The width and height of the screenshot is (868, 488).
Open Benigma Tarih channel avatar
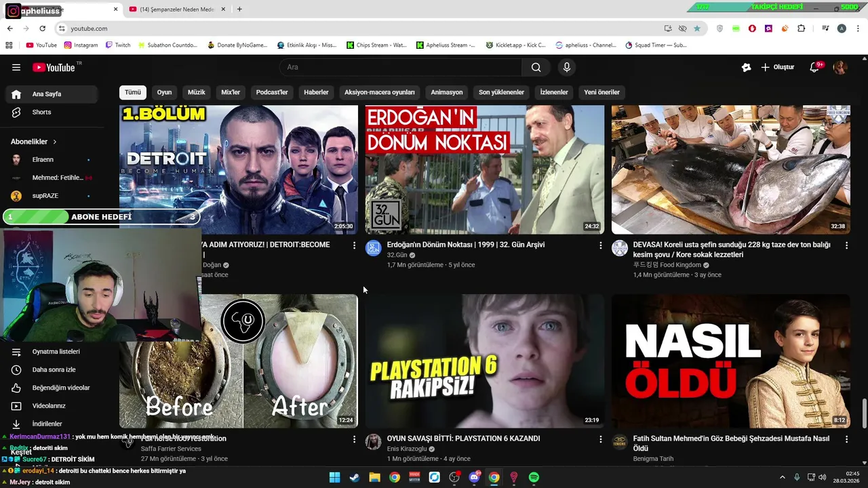coord(620,442)
